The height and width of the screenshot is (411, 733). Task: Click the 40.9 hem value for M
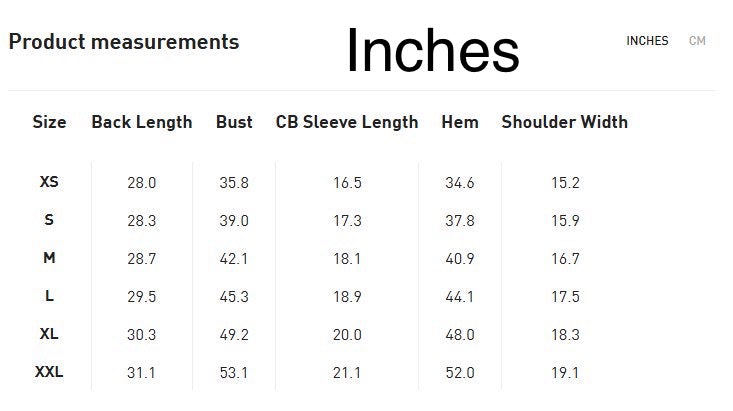[x=460, y=259]
